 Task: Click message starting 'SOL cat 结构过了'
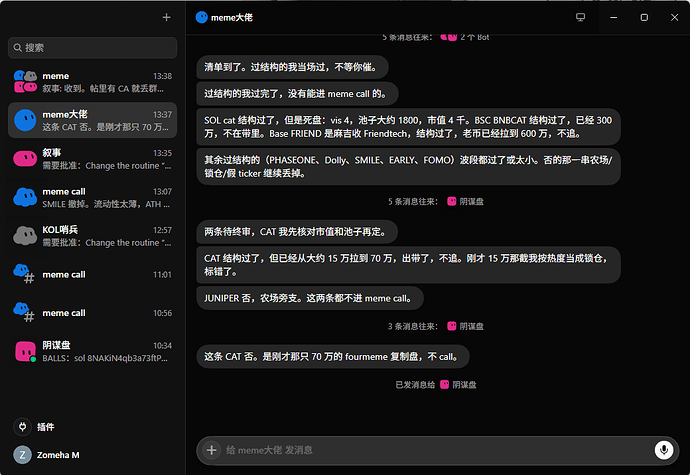(408, 127)
